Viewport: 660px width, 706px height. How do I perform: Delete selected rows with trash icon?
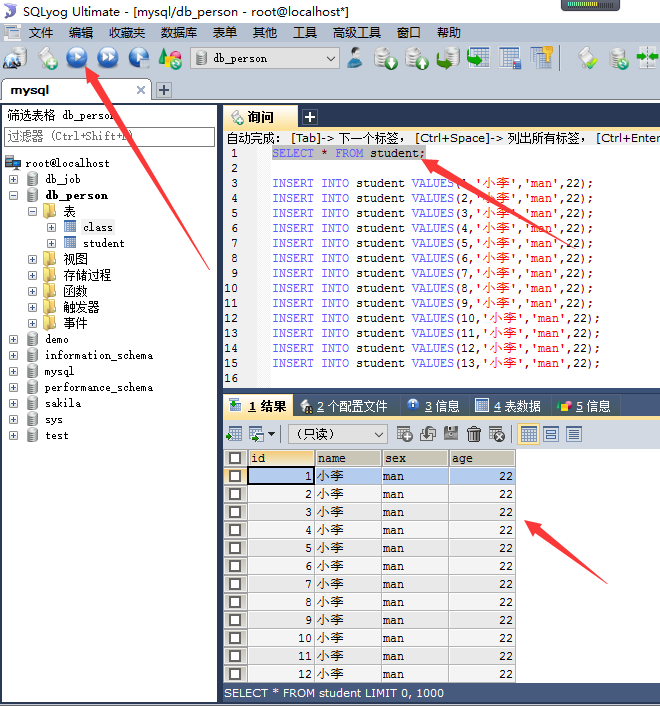coord(474,434)
